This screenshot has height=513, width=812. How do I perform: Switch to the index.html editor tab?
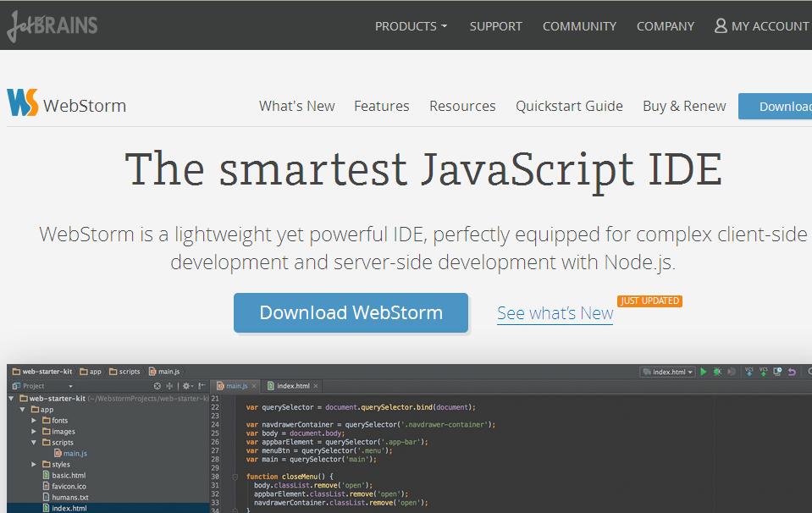coord(291,385)
